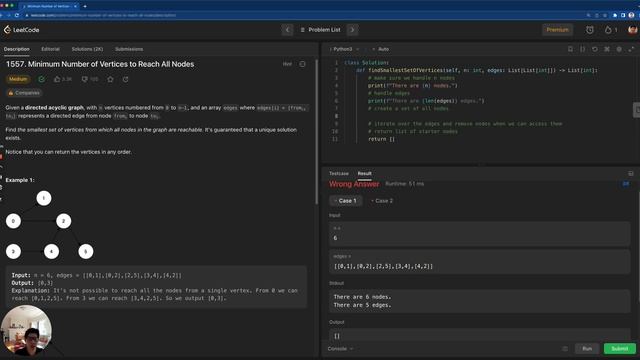Click the n input value 6
Image resolution: width=640 pixels, height=360 pixels.
(x=336, y=238)
